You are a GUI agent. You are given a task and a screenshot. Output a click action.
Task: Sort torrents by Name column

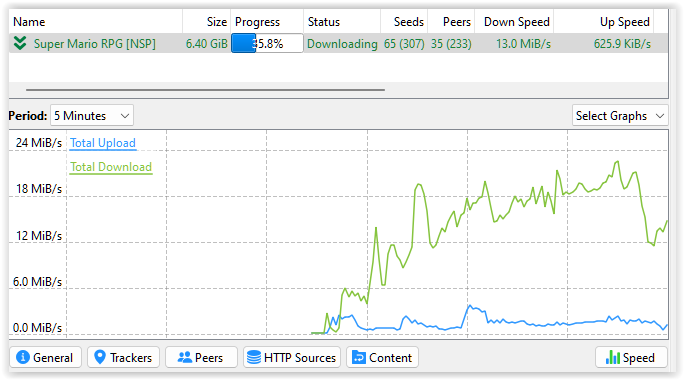(x=96, y=22)
